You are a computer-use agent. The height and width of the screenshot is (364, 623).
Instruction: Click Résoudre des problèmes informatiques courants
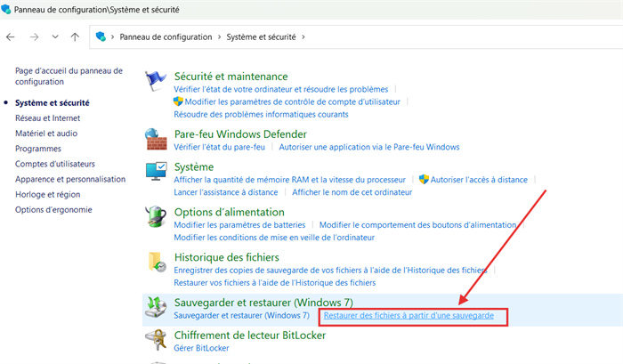pos(261,115)
